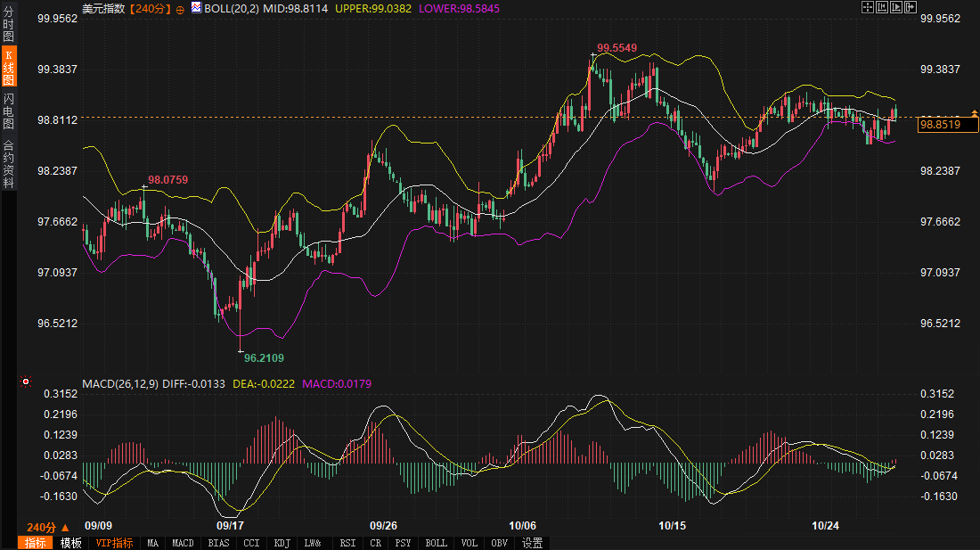
Task: Click the red circle marker left of MACD
Action: pos(26,382)
